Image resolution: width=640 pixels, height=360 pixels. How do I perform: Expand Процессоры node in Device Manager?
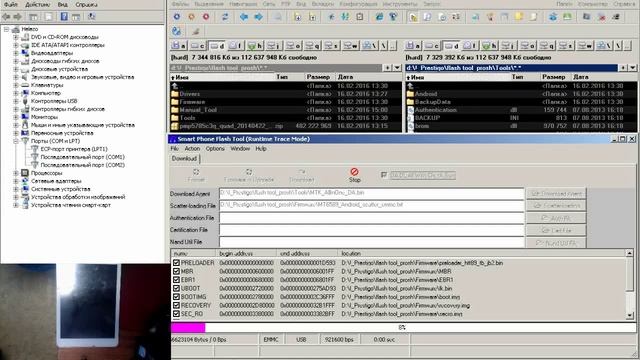(16, 173)
